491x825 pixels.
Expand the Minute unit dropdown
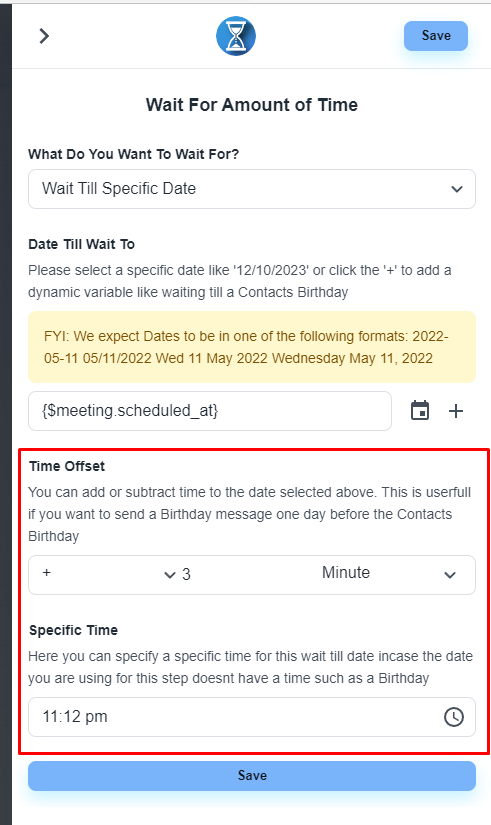389,574
